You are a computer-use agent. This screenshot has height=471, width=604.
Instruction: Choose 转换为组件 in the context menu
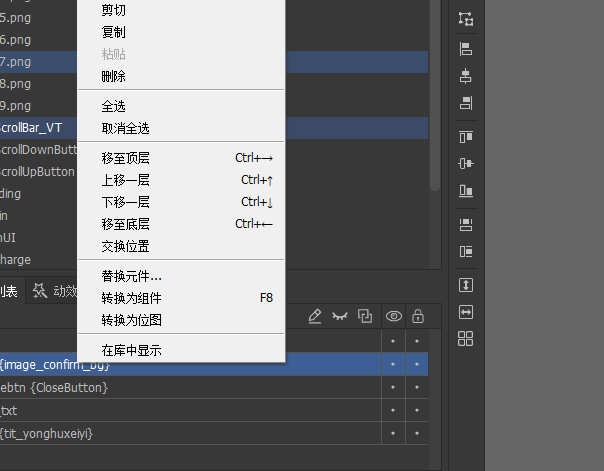[181, 298]
